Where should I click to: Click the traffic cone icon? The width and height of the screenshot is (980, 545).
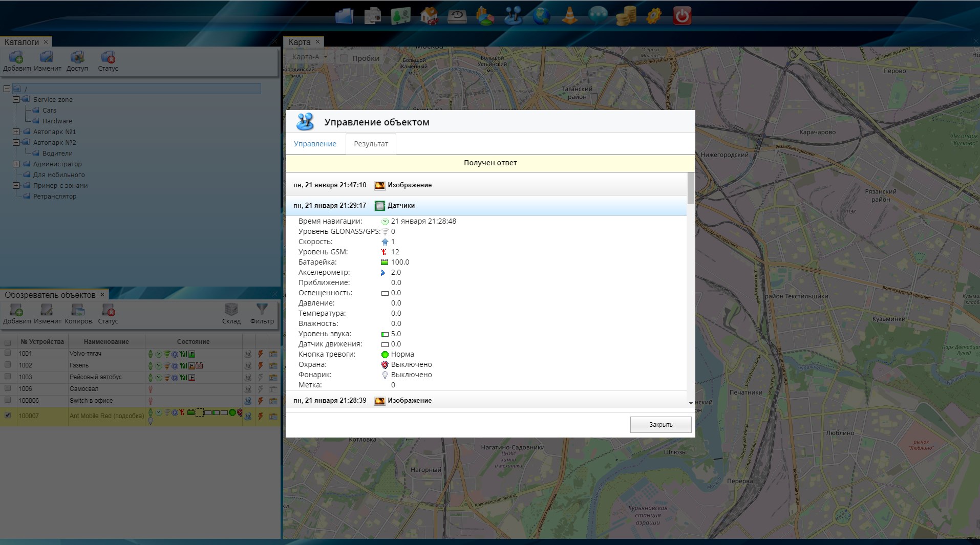[x=569, y=16]
